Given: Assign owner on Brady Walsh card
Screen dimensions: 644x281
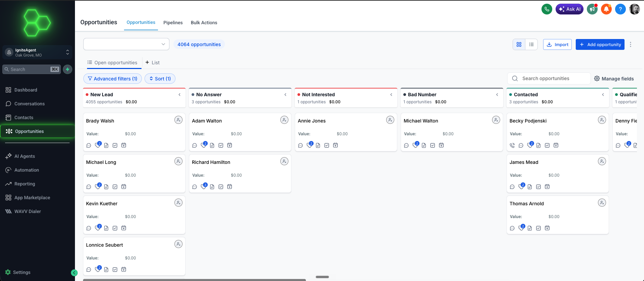Looking at the screenshot, I should [x=178, y=120].
